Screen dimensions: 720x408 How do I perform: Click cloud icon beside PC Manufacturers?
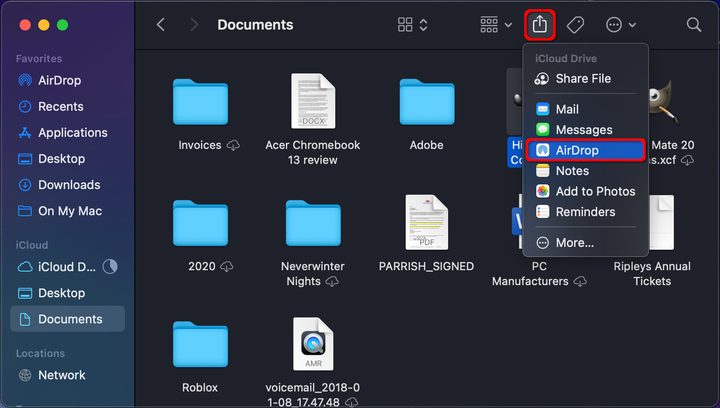[x=580, y=281]
